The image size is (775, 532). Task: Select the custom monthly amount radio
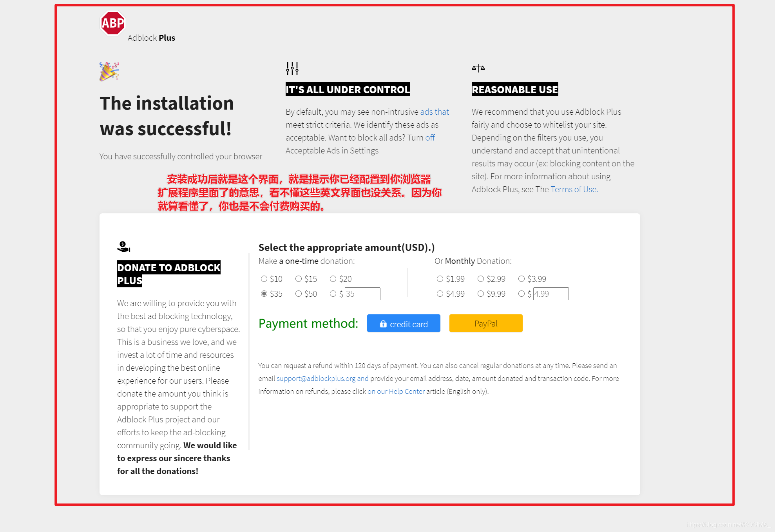tap(521, 294)
